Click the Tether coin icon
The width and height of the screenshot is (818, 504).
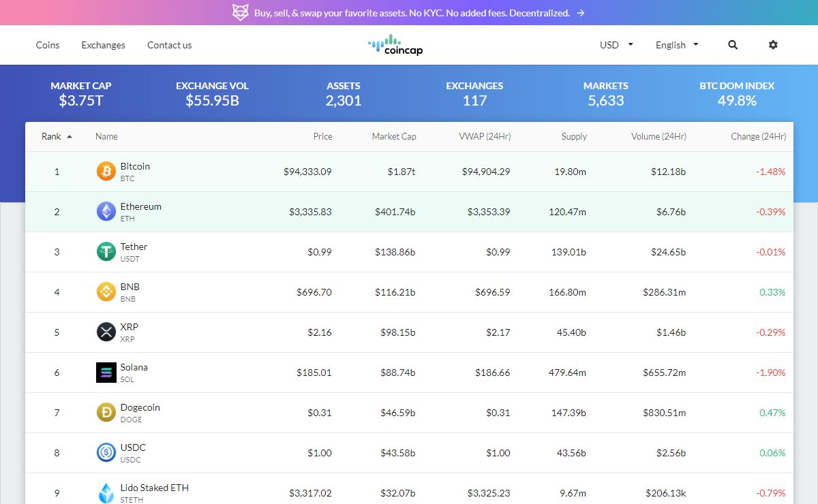coord(106,252)
